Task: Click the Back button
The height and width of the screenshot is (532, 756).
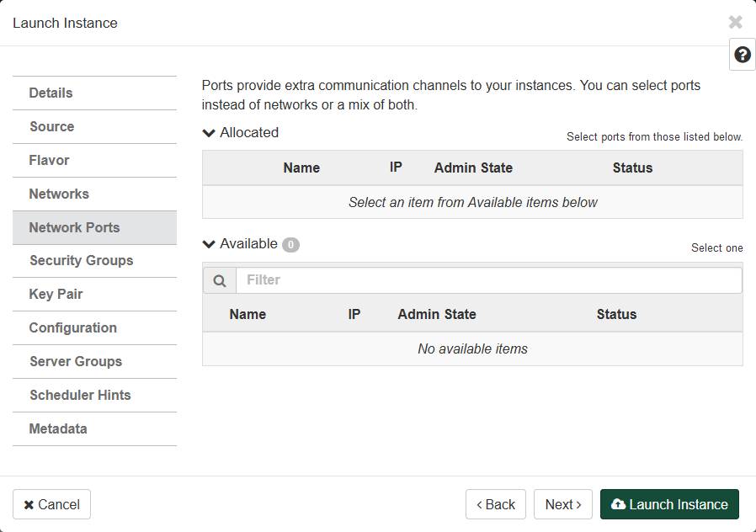Action: (x=495, y=504)
